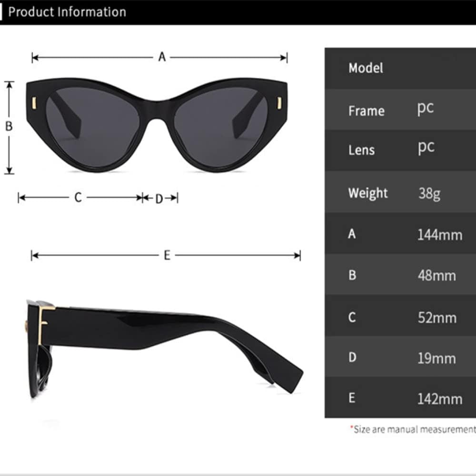
Task: Click the Weight 38g value
Action: point(429,193)
